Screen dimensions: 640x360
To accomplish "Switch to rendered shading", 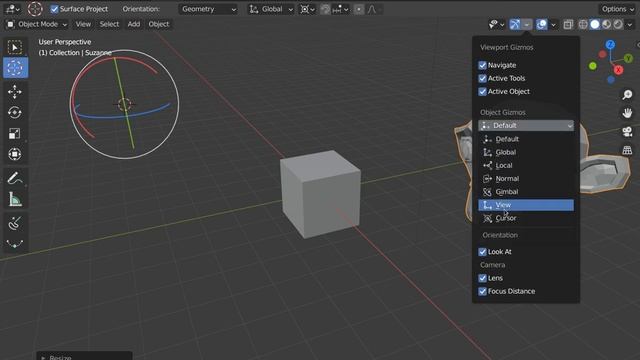I will pyautogui.click(x=618, y=24).
